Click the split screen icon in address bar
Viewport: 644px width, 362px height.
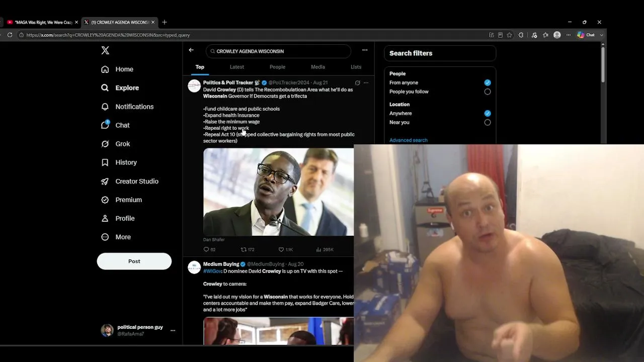tap(492, 35)
